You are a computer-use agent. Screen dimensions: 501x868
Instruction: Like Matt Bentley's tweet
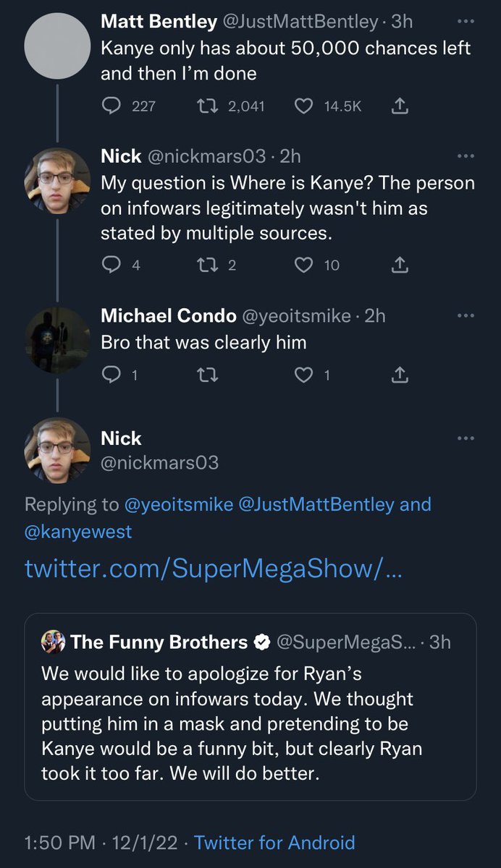tap(303, 106)
